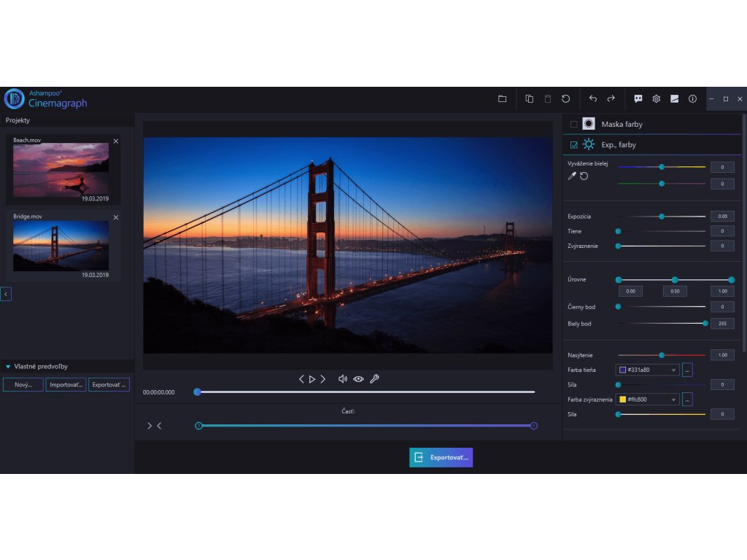Collapse the projects panel with left chevron
The height and width of the screenshot is (560, 747).
point(6,294)
